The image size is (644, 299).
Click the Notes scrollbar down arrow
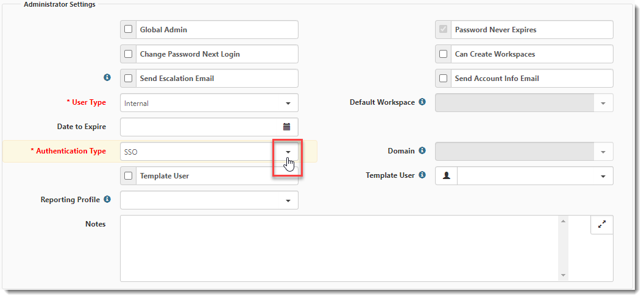563,275
